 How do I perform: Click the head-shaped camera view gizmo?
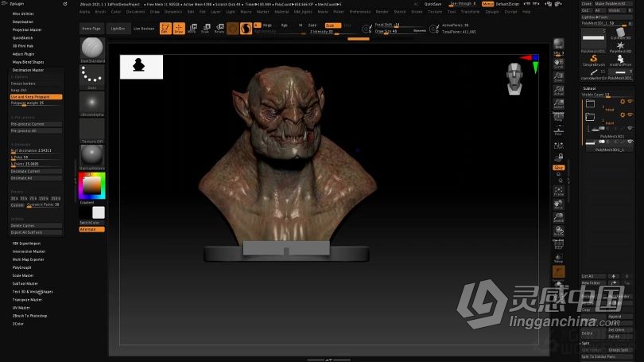(514, 79)
